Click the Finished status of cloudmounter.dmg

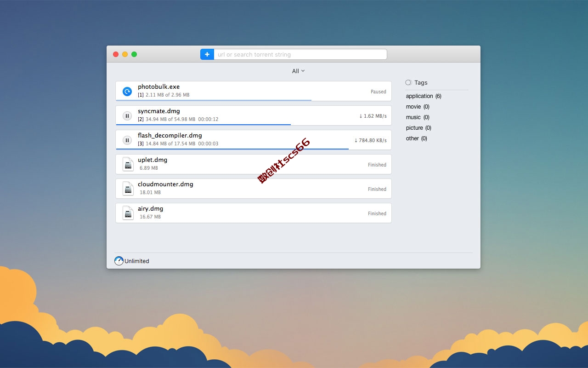[x=377, y=189]
